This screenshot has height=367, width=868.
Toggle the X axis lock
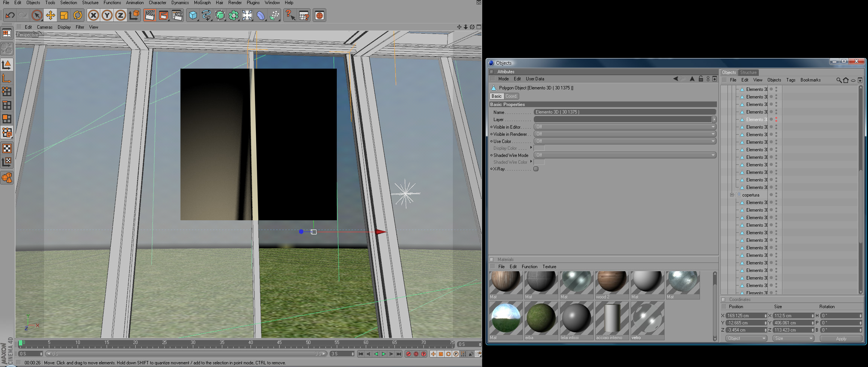[93, 15]
